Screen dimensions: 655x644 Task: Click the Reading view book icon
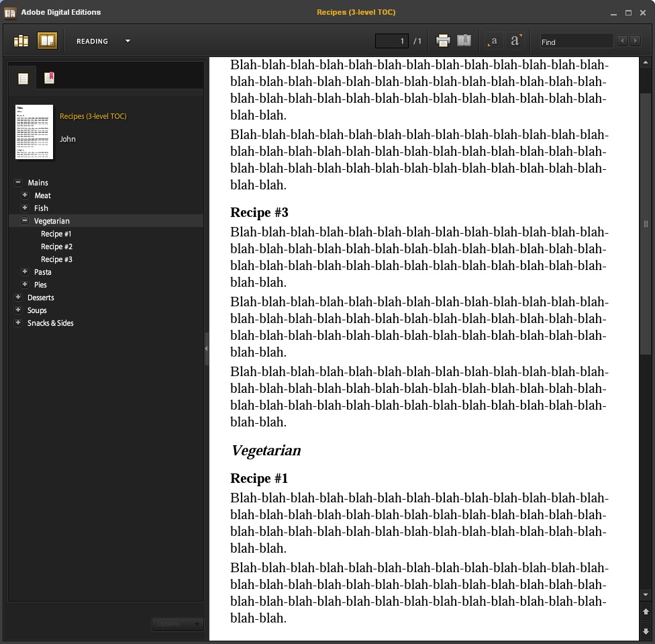(x=47, y=41)
